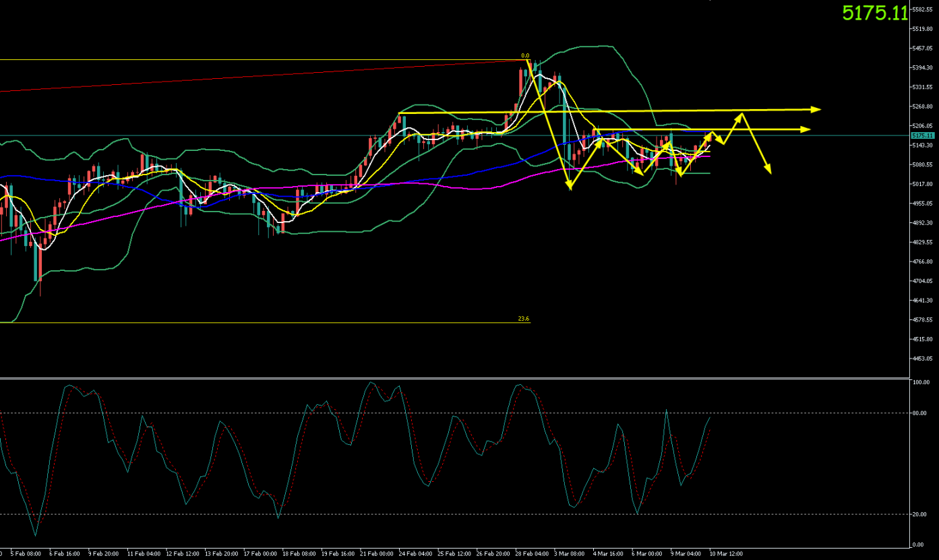Select the 4453.05 price scale label

[921, 359]
